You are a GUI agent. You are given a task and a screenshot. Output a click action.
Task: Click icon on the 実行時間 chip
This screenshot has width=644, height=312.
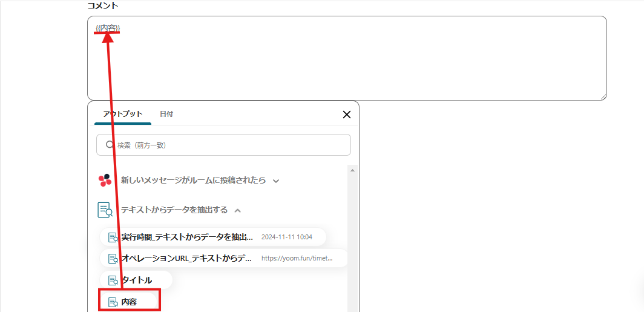click(113, 237)
